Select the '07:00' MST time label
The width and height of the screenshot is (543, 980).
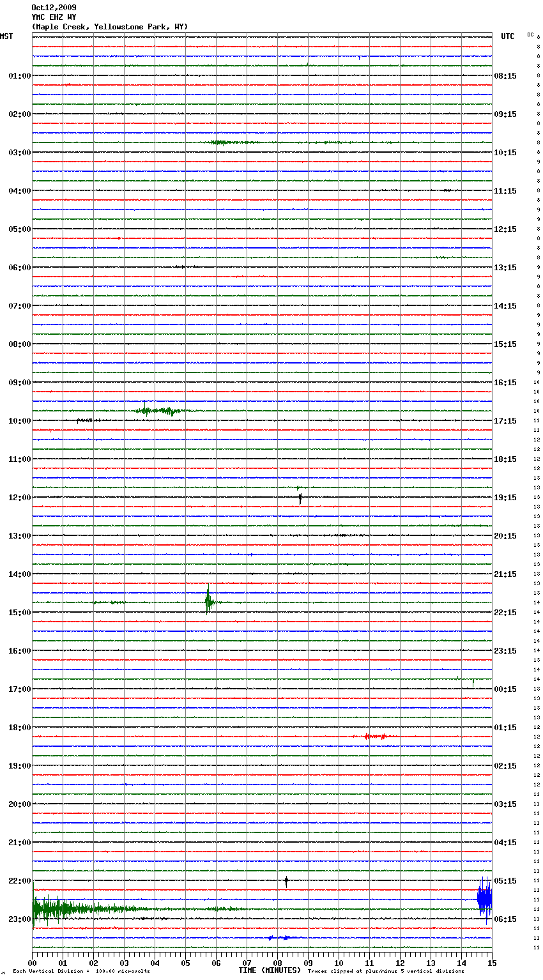tap(20, 306)
